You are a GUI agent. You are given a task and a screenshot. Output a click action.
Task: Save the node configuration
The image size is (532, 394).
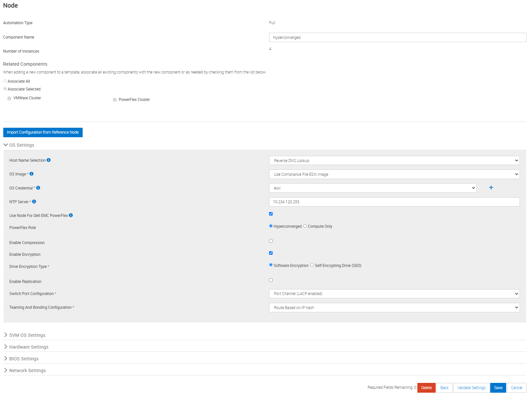pyautogui.click(x=498, y=387)
